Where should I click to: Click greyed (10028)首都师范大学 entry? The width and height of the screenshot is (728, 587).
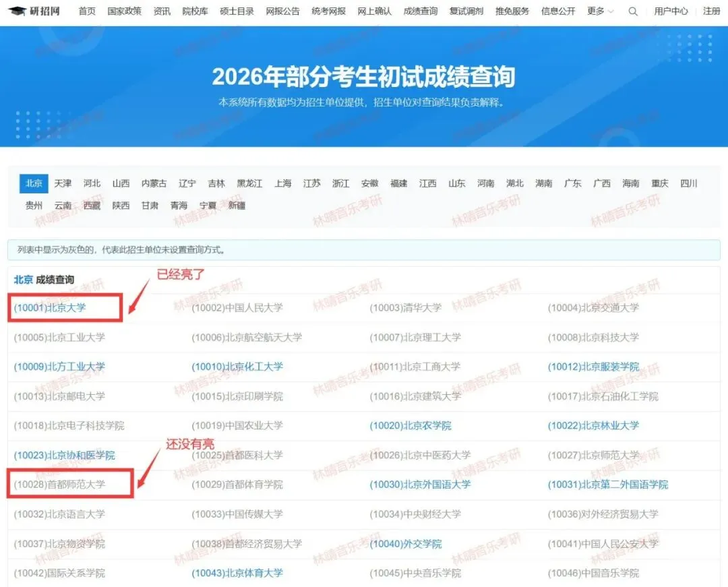(x=59, y=485)
